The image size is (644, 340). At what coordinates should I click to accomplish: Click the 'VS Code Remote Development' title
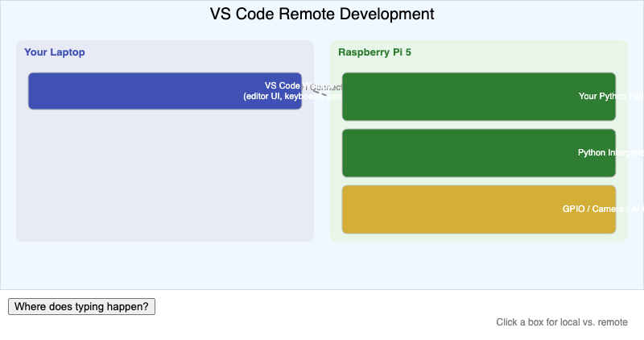322,14
